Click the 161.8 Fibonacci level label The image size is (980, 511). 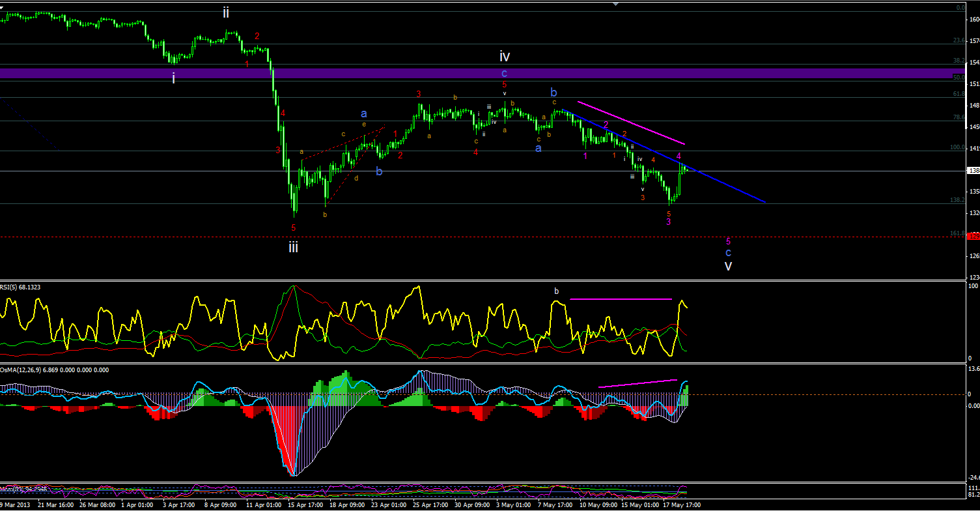point(957,233)
